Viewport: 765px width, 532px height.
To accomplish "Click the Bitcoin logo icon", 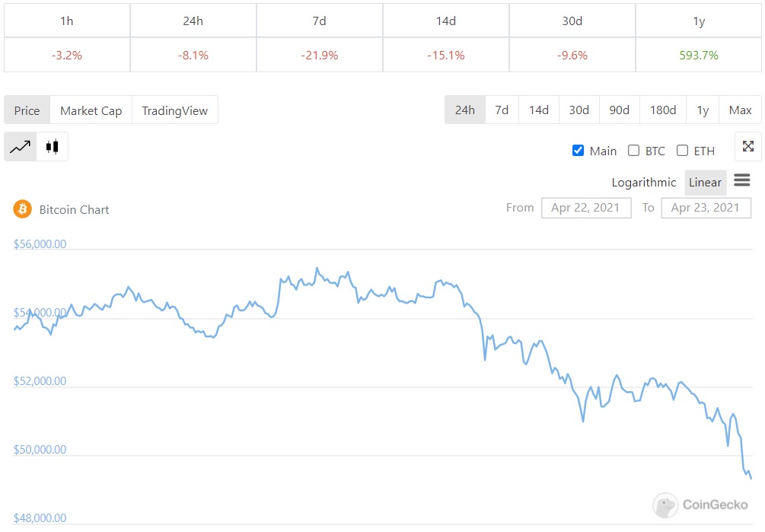I will [x=23, y=209].
